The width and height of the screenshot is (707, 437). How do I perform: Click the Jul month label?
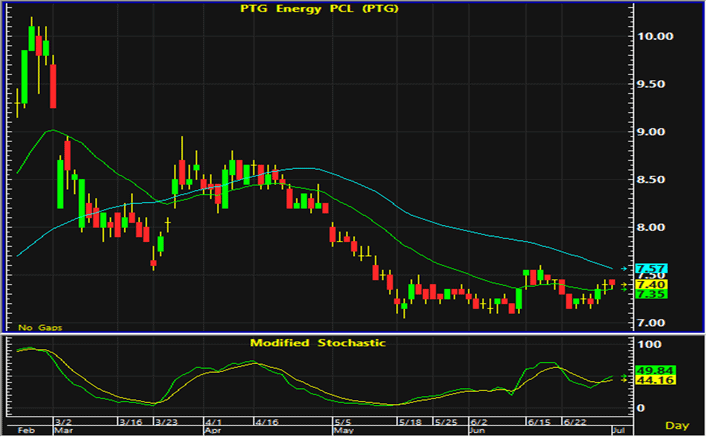(x=619, y=431)
